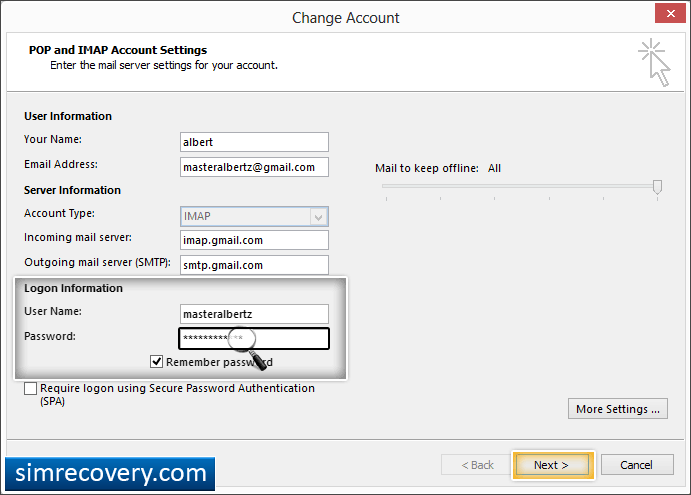691x495 pixels.
Task: Click the Email Address field
Action: pos(254,167)
